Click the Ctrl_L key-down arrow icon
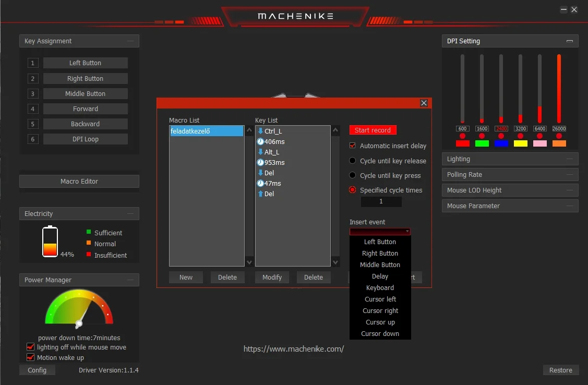The height and width of the screenshot is (385, 588). tap(261, 131)
